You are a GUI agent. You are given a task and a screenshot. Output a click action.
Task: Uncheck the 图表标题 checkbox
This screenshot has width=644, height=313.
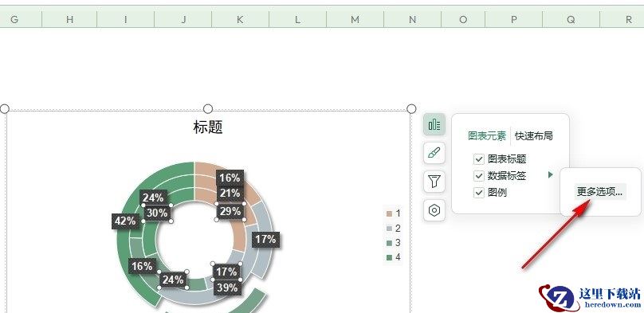click(x=479, y=159)
